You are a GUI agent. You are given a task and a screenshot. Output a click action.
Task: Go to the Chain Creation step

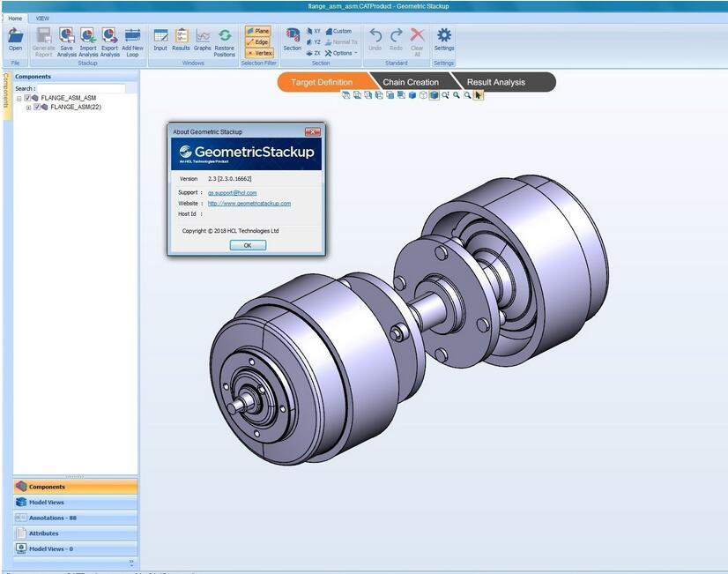coord(411,82)
